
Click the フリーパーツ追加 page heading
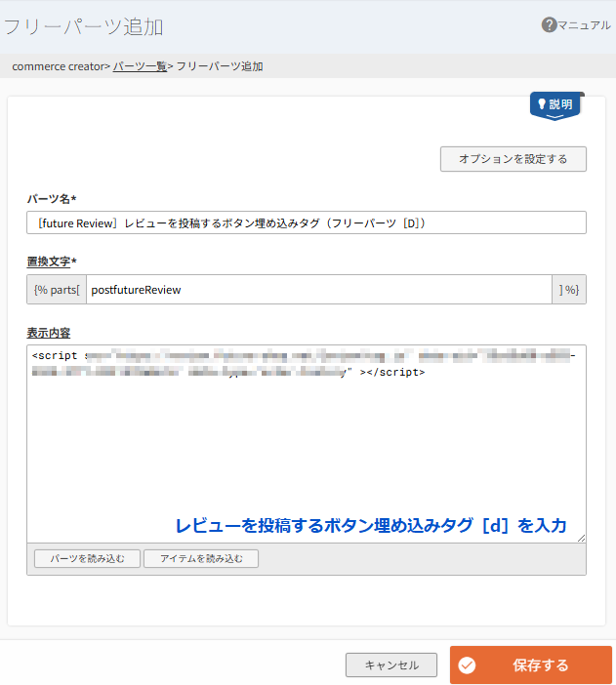83,26
